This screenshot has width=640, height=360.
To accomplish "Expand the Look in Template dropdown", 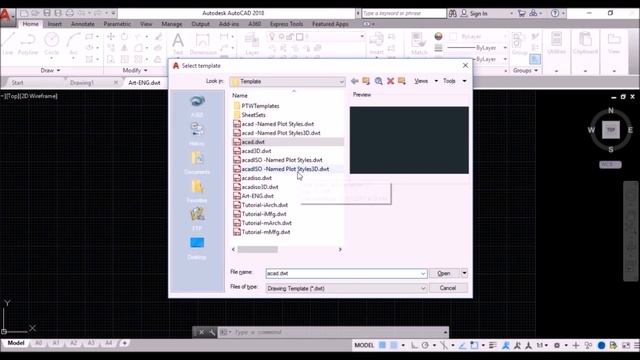I will pos(341,82).
